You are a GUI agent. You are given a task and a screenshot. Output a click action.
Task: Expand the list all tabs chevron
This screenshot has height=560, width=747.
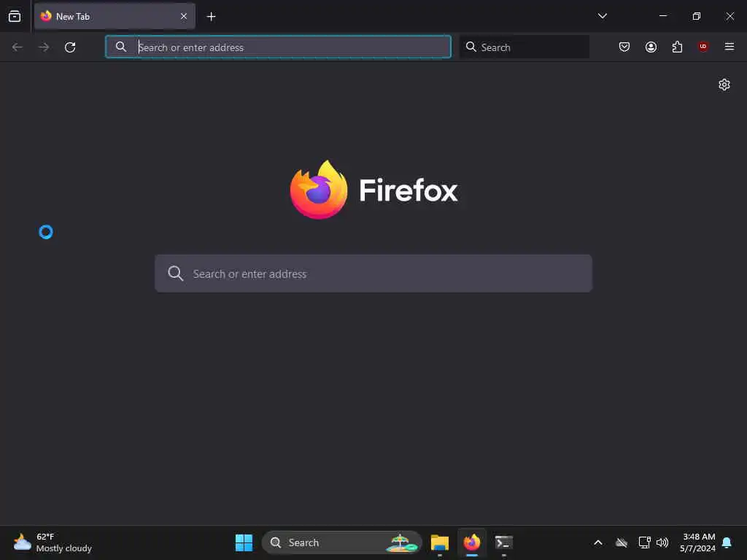(602, 16)
